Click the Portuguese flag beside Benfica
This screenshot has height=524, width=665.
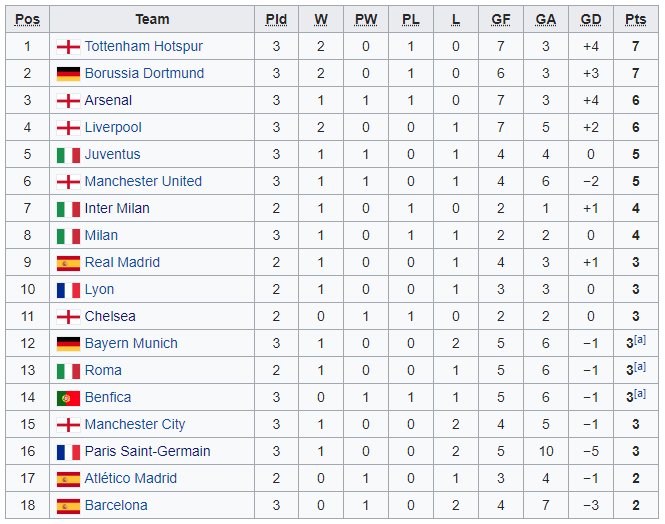pos(68,398)
